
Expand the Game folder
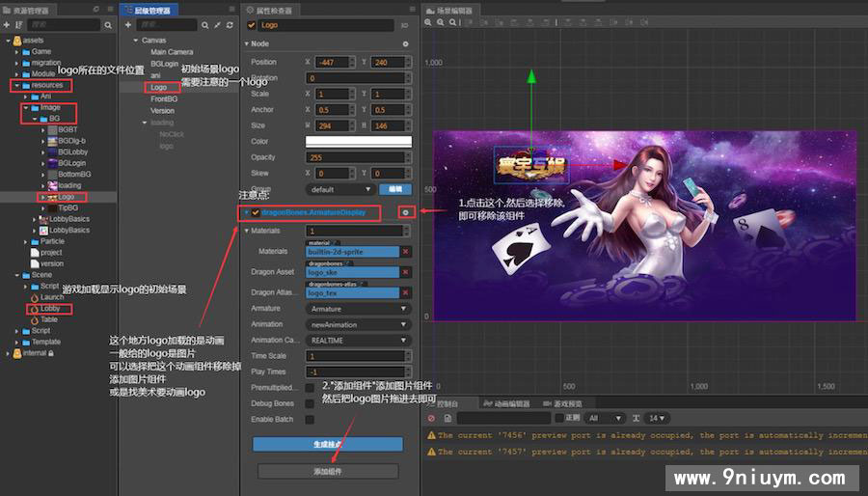click(16, 51)
